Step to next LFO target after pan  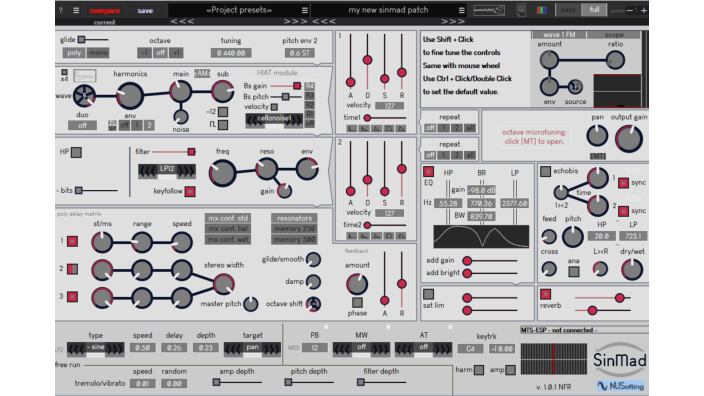click(x=272, y=349)
